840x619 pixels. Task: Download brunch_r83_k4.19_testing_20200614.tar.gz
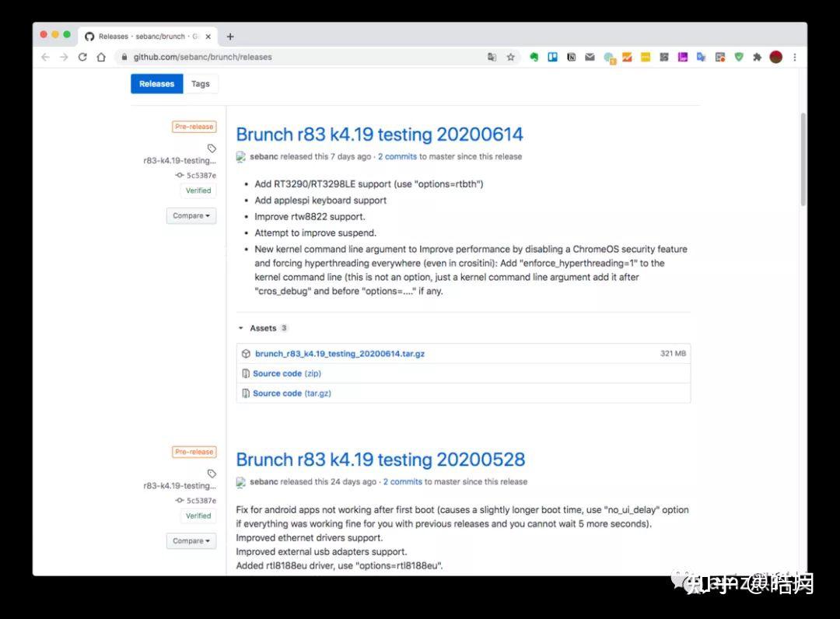[340, 353]
